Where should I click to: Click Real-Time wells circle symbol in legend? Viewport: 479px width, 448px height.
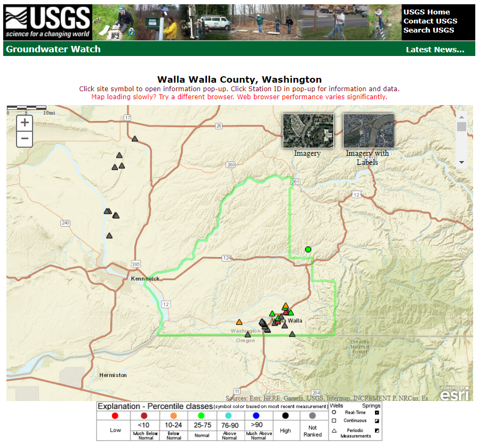[x=334, y=412]
